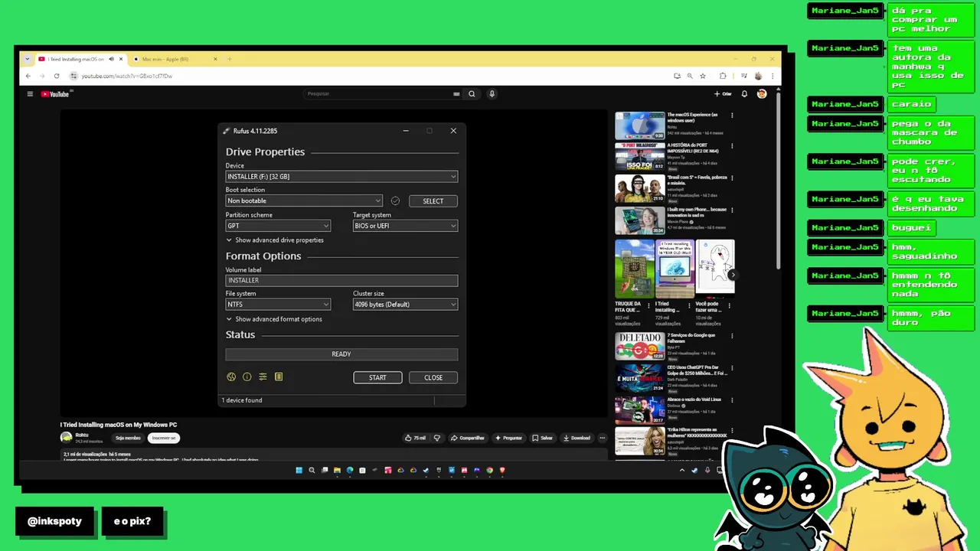Show hidden system tray icons
This screenshot has width=980, height=551.
click(x=682, y=470)
